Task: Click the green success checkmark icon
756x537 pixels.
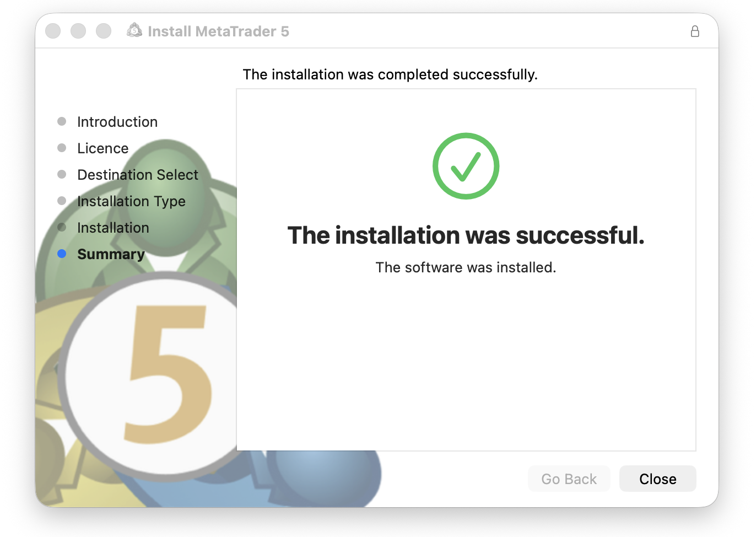Action: tap(466, 166)
